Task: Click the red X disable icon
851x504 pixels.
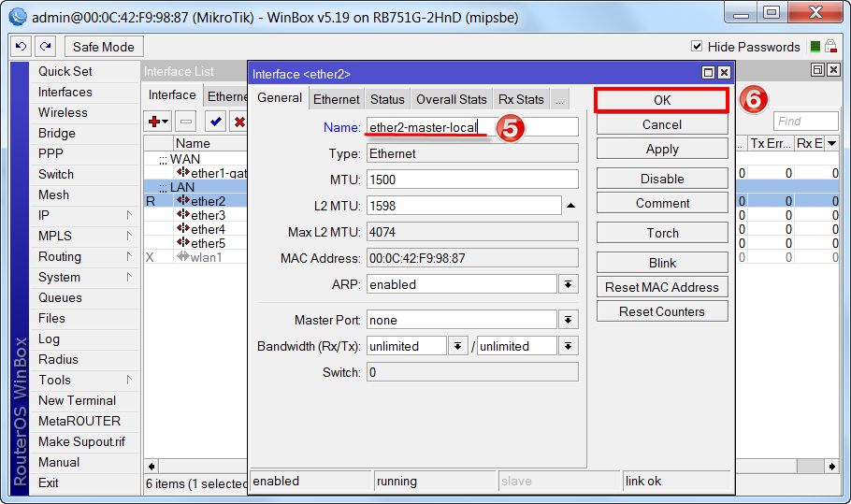Action: click(x=238, y=122)
